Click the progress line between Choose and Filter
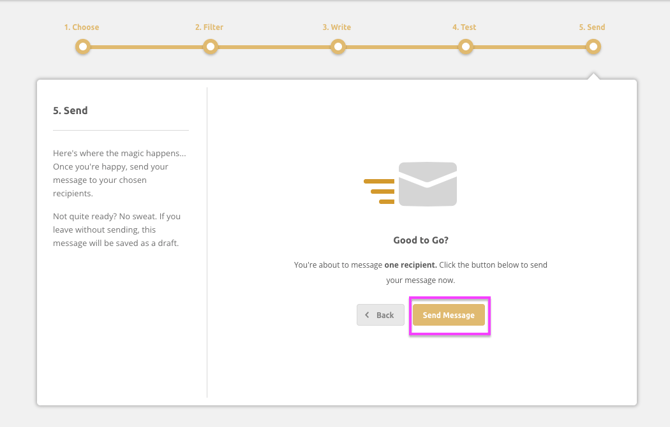Screen dimensions: 670x427 click(146, 46)
